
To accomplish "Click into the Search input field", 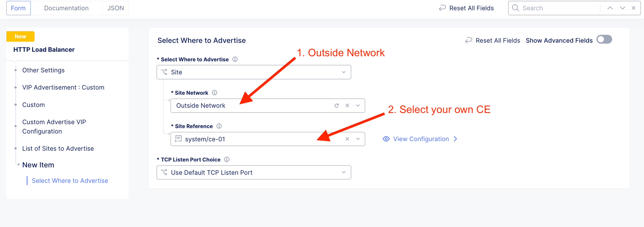I will click(x=558, y=8).
